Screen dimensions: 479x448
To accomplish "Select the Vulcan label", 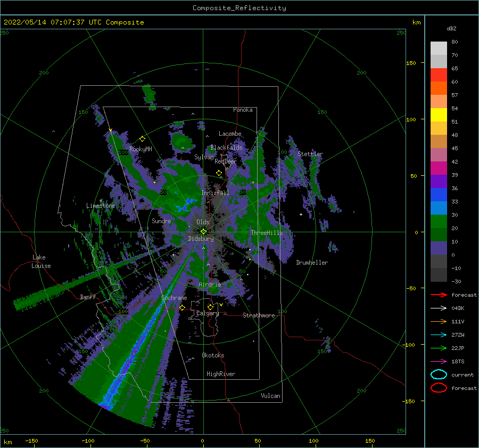I will coord(271,395).
